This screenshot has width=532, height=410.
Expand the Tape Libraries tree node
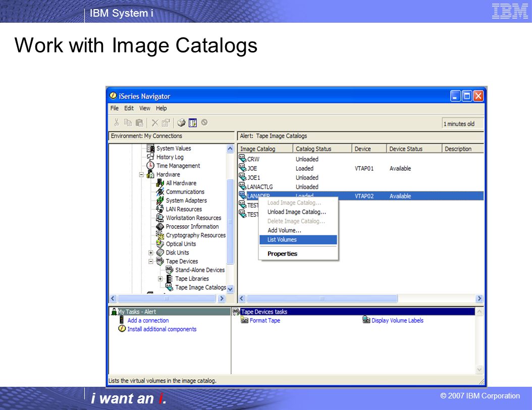(160, 279)
